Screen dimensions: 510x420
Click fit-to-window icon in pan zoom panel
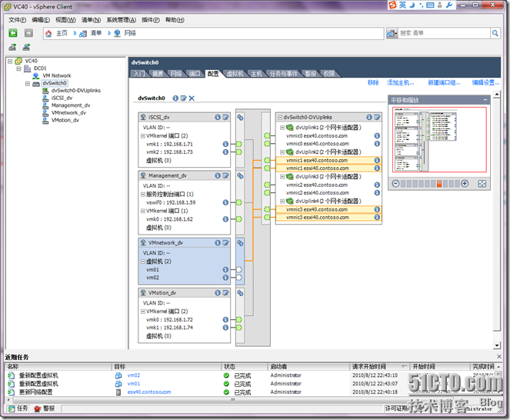[482, 184]
